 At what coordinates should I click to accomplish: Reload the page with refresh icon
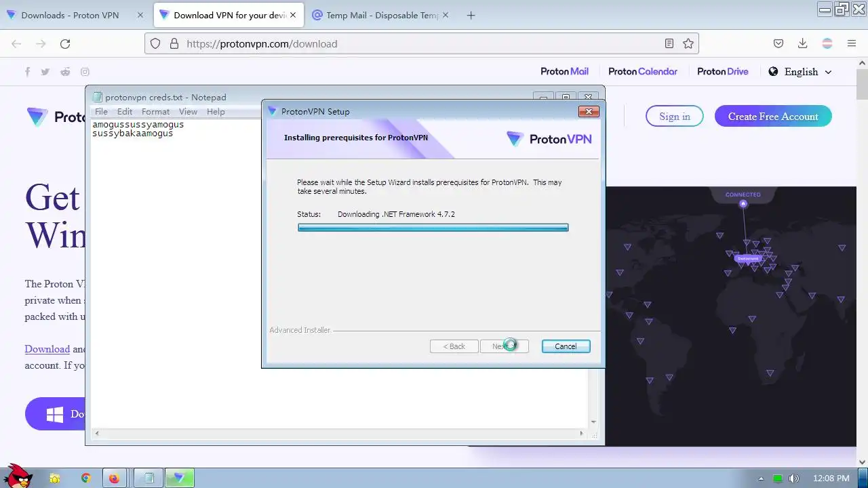(x=65, y=43)
